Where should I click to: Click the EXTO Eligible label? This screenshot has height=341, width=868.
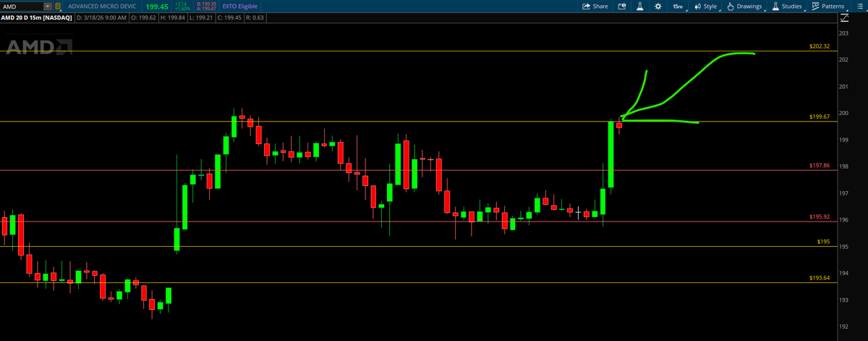tap(239, 6)
